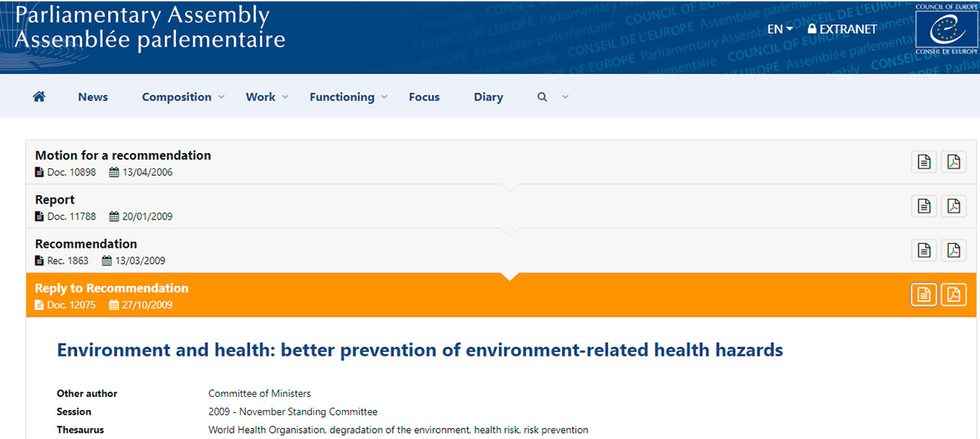
Task: Download Reply to Recommendation PDF
Action: (953, 295)
